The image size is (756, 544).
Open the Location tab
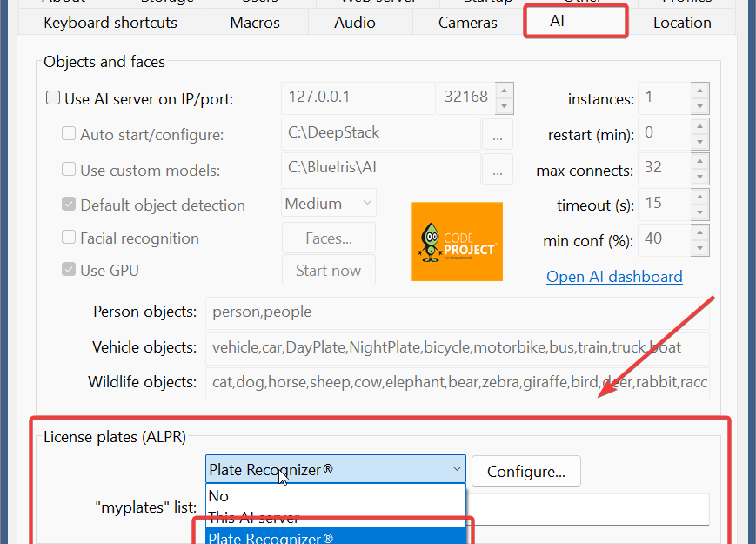(682, 22)
